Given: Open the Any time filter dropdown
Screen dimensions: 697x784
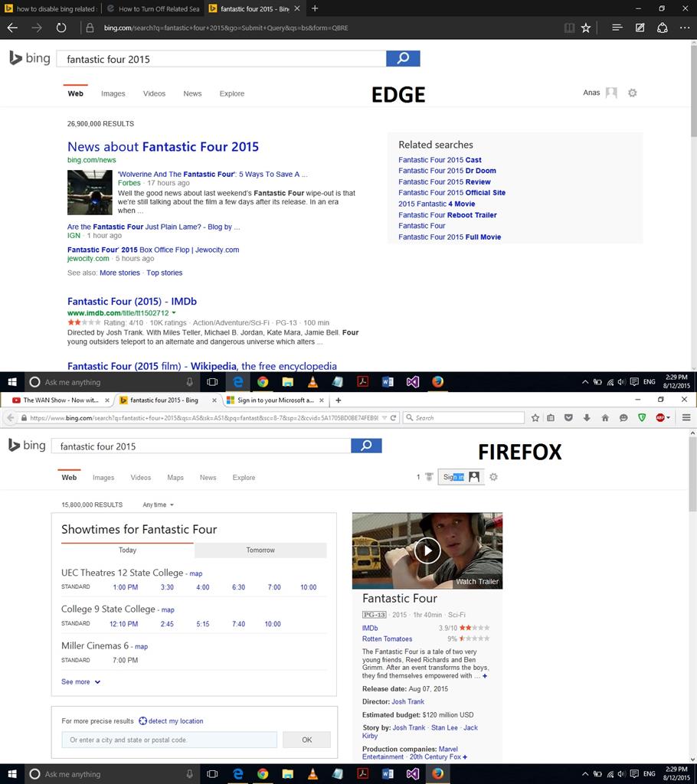Looking at the screenshot, I should coord(158,505).
